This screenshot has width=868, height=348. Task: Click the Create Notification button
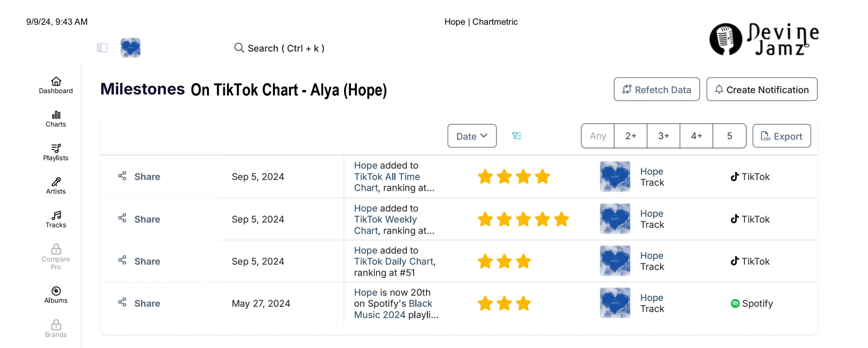coord(762,89)
